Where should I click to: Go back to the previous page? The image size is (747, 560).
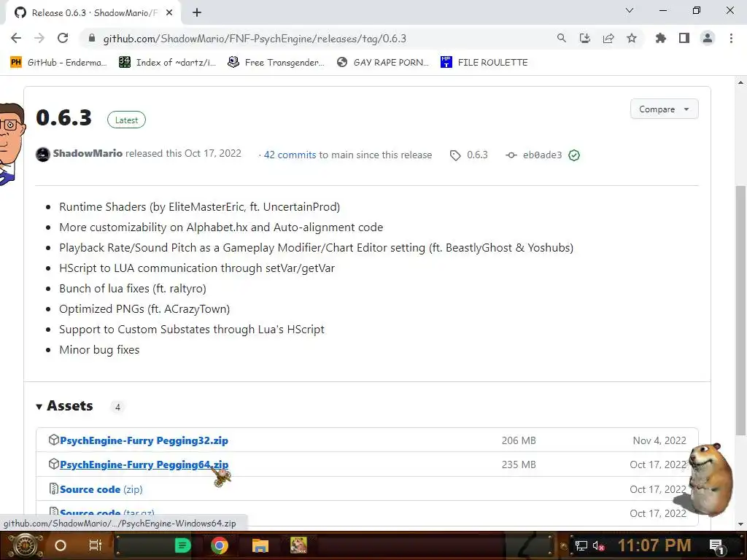pos(16,39)
